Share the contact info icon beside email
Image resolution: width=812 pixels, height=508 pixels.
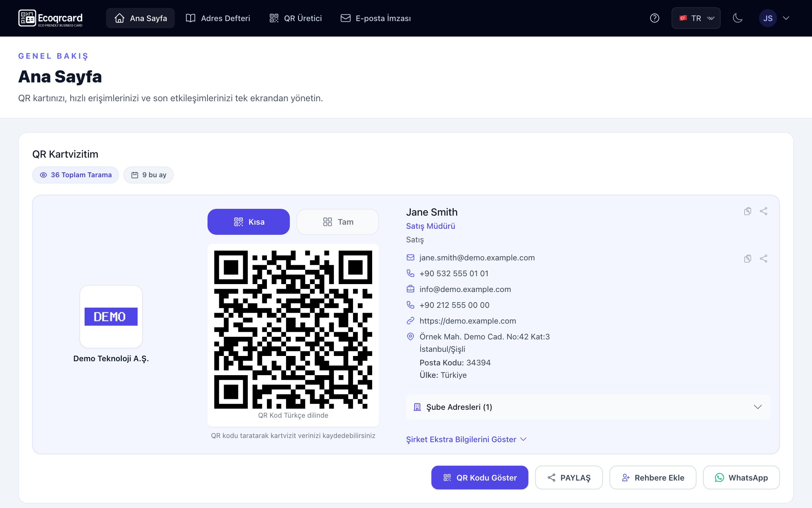764,259
